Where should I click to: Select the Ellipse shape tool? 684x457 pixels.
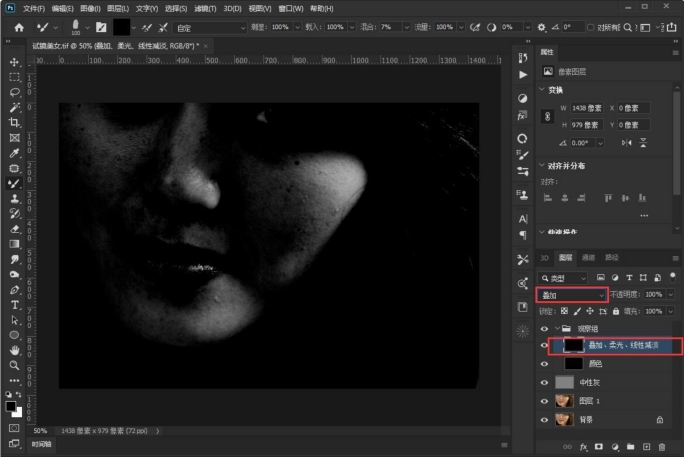(x=14, y=335)
